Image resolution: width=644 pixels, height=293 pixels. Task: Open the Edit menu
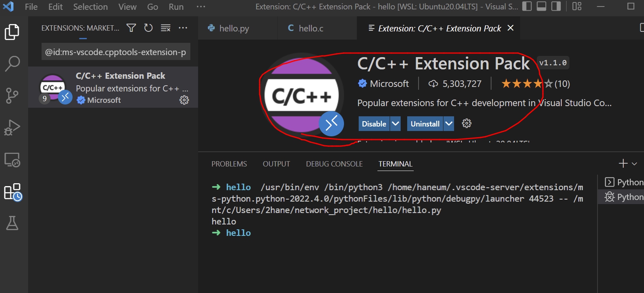pos(55,7)
